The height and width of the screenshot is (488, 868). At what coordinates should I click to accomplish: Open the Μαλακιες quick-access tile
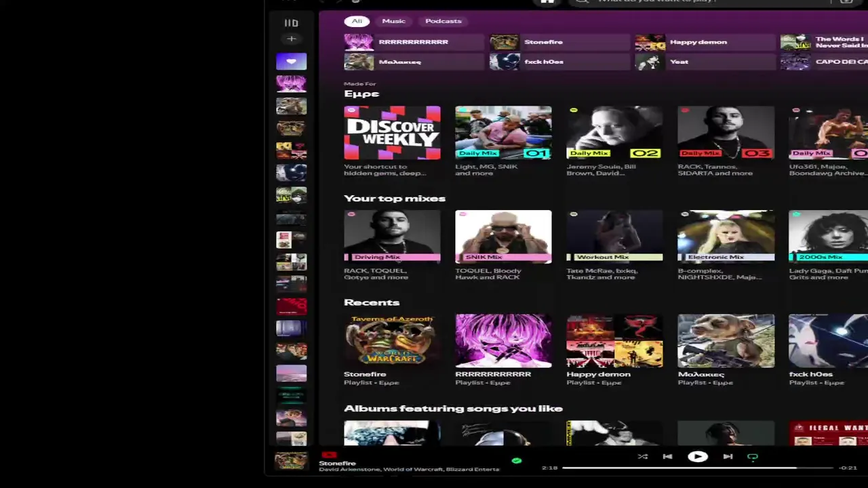(x=414, y=62)
